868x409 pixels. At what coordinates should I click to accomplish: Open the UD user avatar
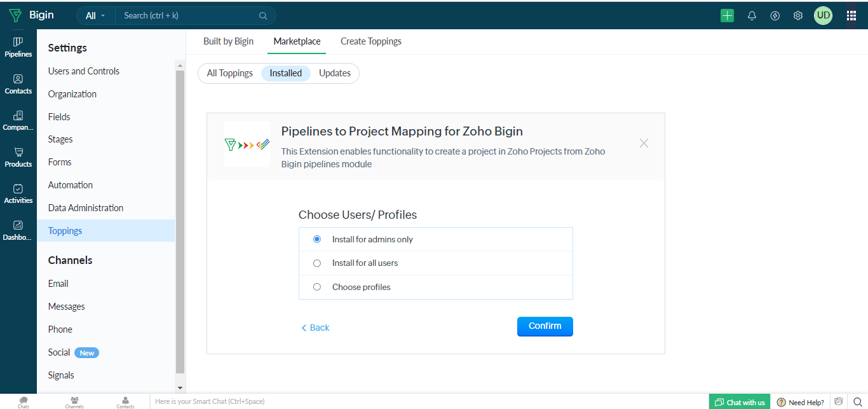pyautogui.click(x=823, y=15)
